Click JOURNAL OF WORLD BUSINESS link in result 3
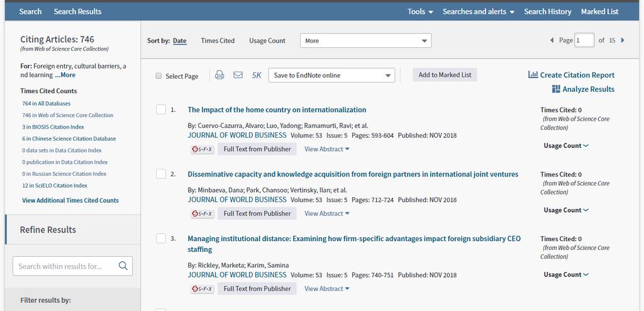The width and height of the screenshot is (644, 311). pyautogui.click(x=237, y=274)
